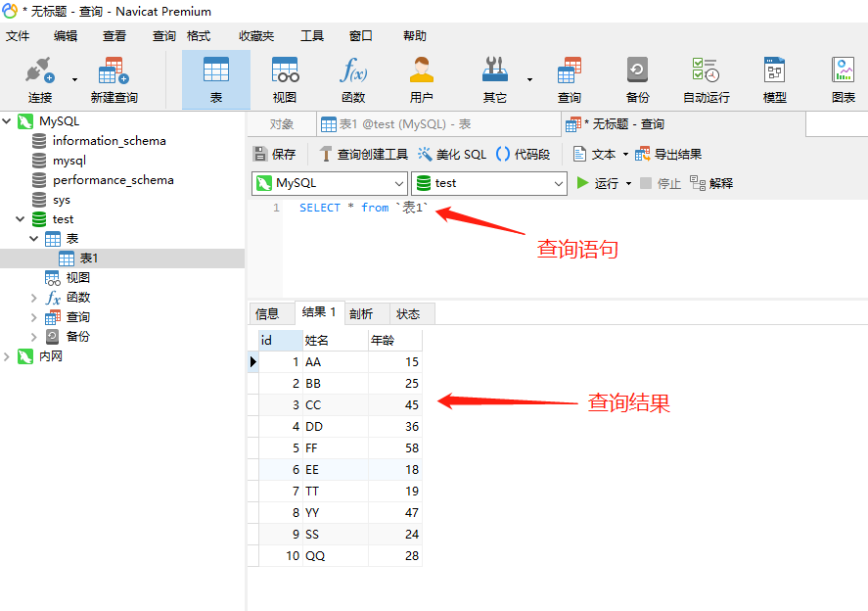Open the MySQL connection combo box
The width and height of the screenshot is (868, 611).
(x=330, y=183)
